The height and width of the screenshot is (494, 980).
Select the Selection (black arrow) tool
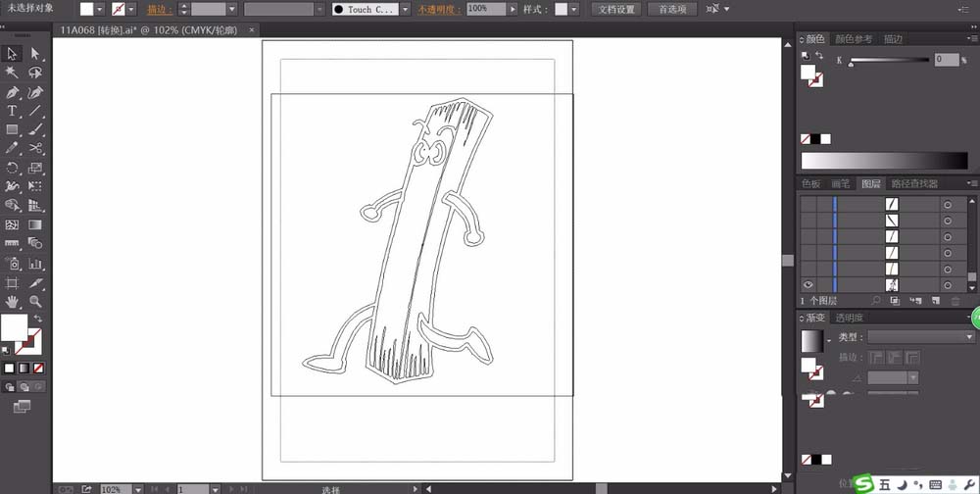coord(12,54)
